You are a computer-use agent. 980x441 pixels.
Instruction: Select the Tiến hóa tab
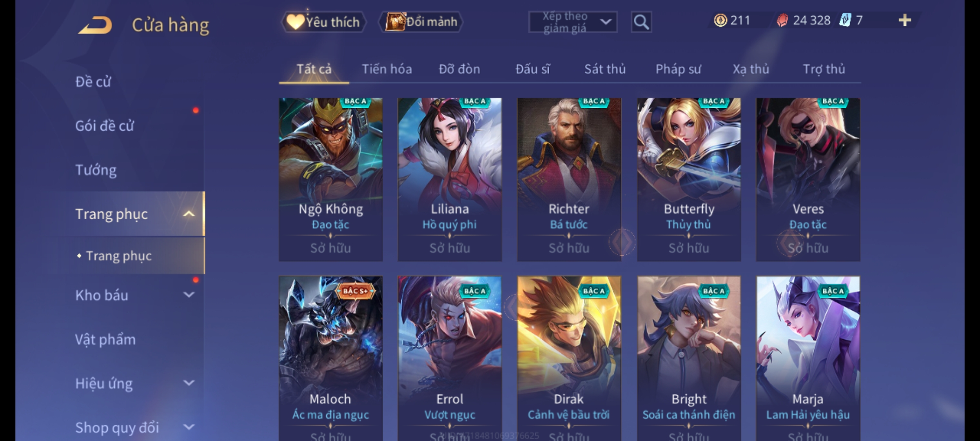pos(387,69)
